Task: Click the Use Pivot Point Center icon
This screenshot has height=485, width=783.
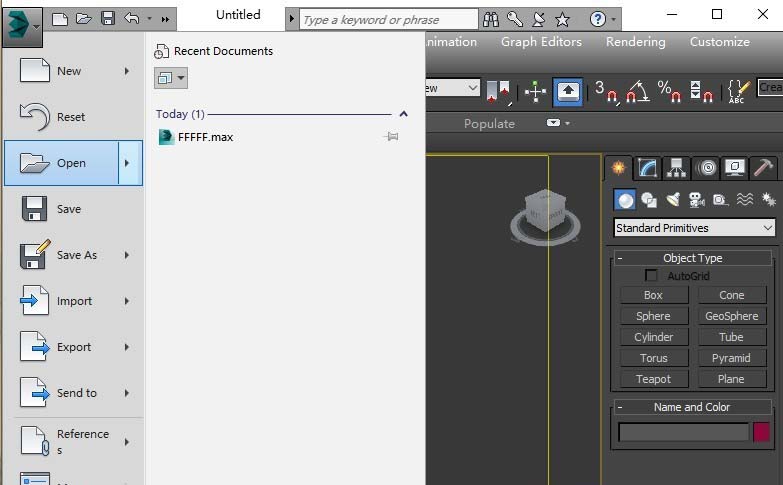Action: coord(498,91)
